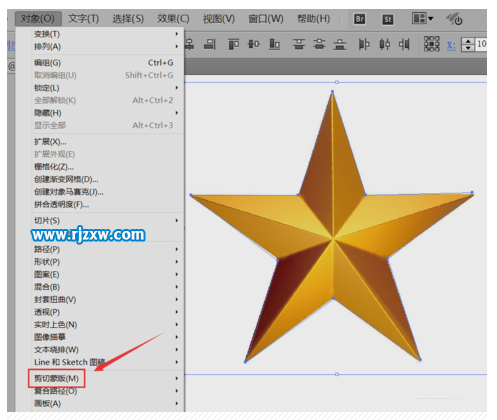Open Adobe Stock via the St icon
Screen dimensions: 497x420
[x=387, y=19]
